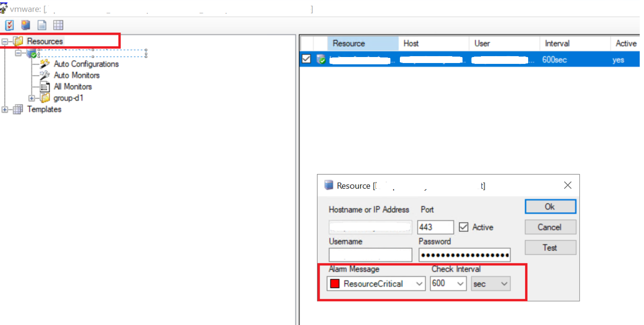This screenshot has width=644, height=325.
Task: Select All Monitors in the tree
Action: 73,87
